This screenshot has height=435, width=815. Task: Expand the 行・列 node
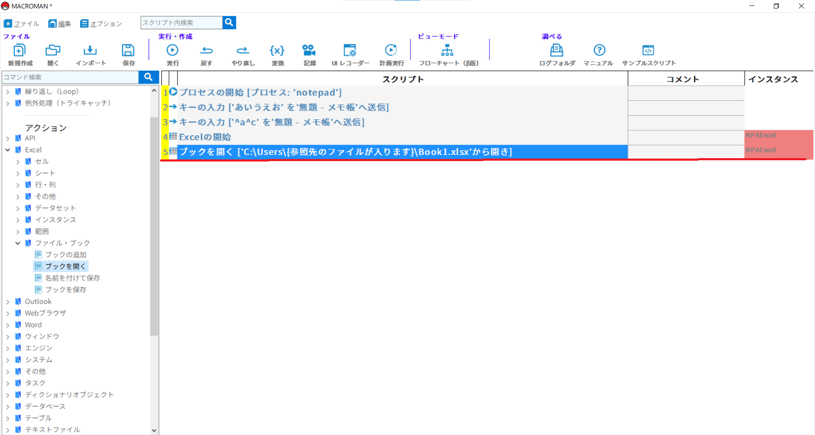point(18,184)
